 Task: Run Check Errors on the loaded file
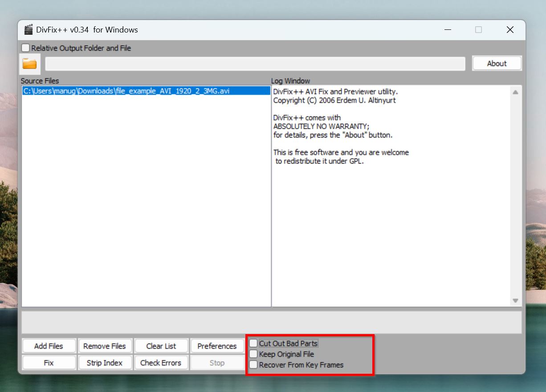[161, 363]
